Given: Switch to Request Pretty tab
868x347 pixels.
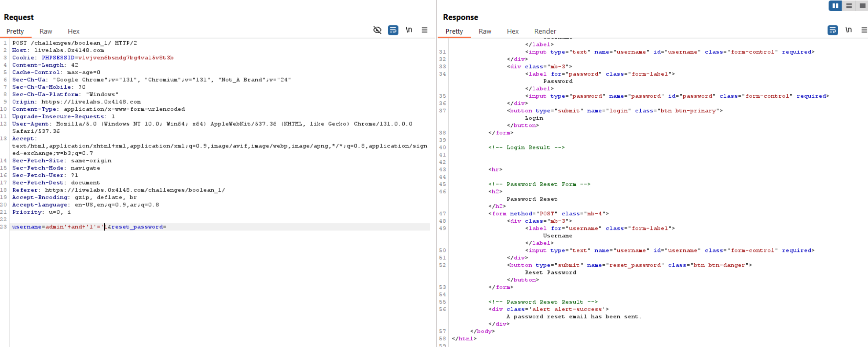Looking at the screenshot, I should pos(15,31).
